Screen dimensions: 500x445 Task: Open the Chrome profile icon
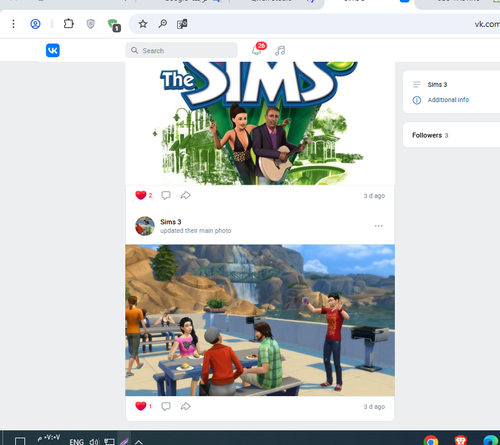(35, 24)
